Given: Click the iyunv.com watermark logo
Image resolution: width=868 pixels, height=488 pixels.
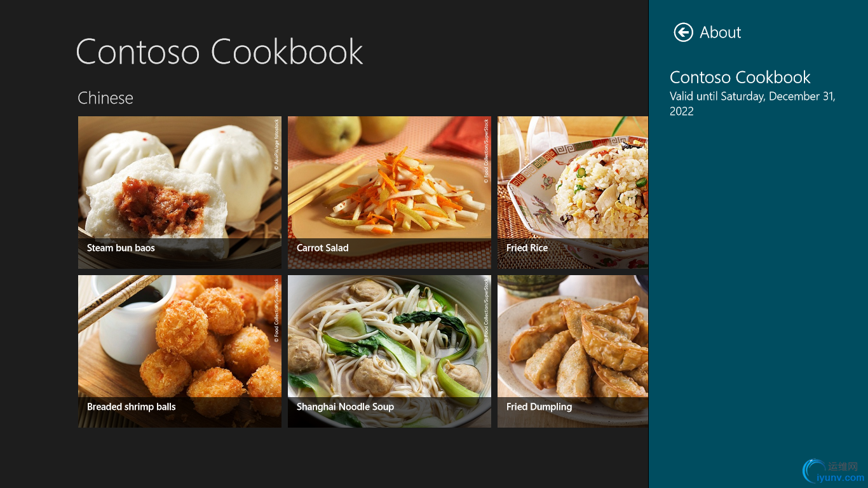Looking at the screenshot, I should [x=834, y=471].
